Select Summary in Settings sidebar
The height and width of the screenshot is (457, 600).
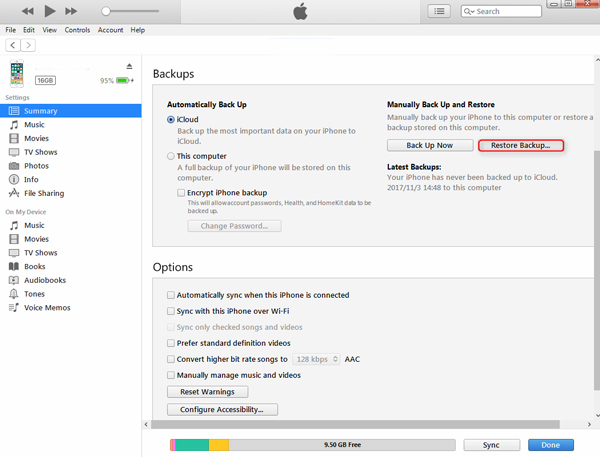tap(71, 111)
